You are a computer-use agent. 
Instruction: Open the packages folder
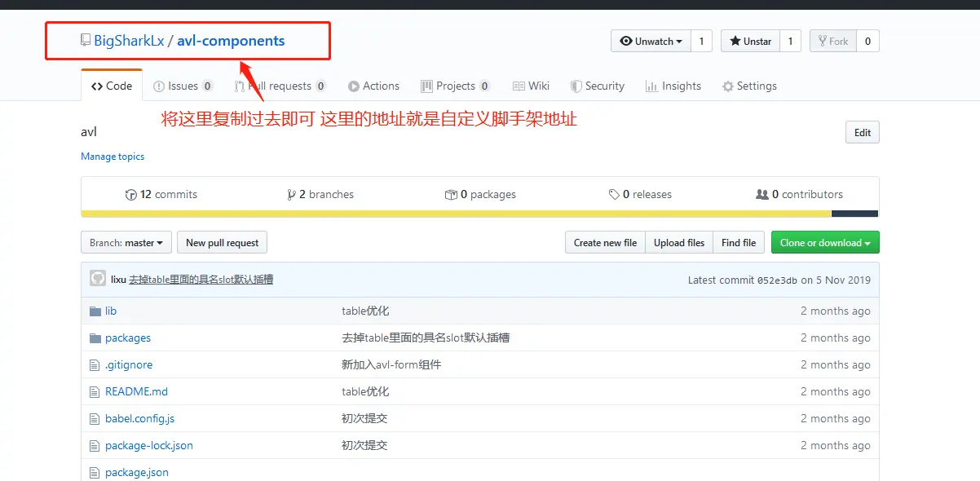(x=128, y=338)
